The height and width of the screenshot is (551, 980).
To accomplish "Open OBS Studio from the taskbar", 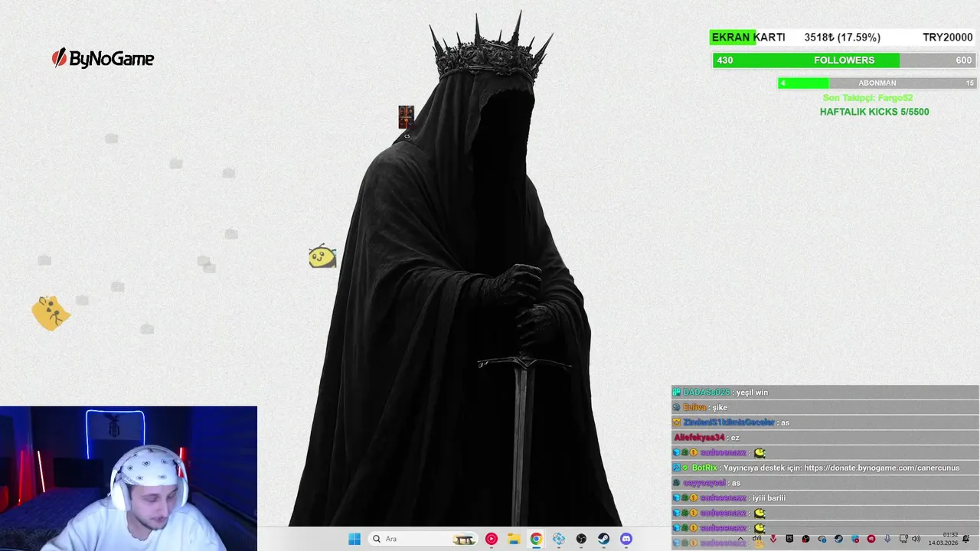I will coord(581,539).
